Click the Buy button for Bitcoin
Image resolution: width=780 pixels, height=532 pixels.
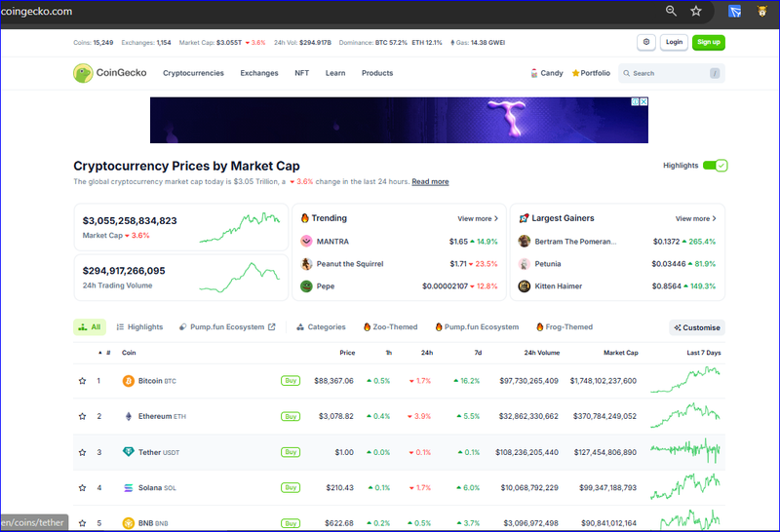point(291,381)
